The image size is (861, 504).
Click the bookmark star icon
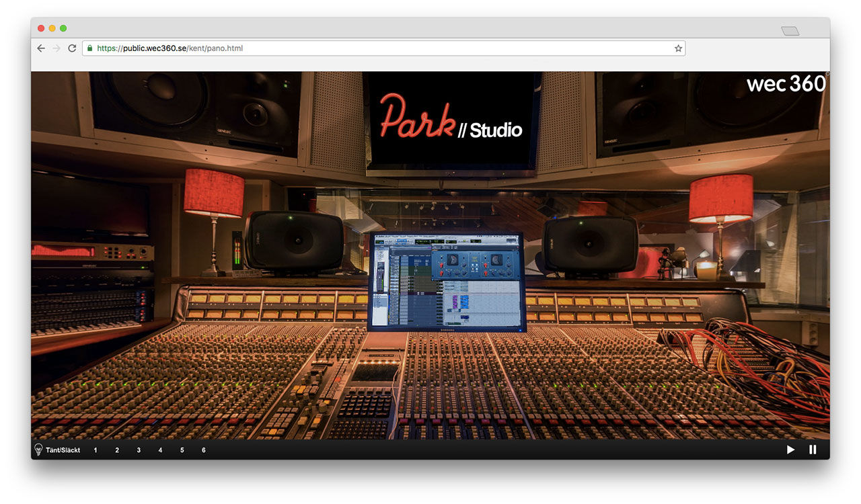(678, 48)
